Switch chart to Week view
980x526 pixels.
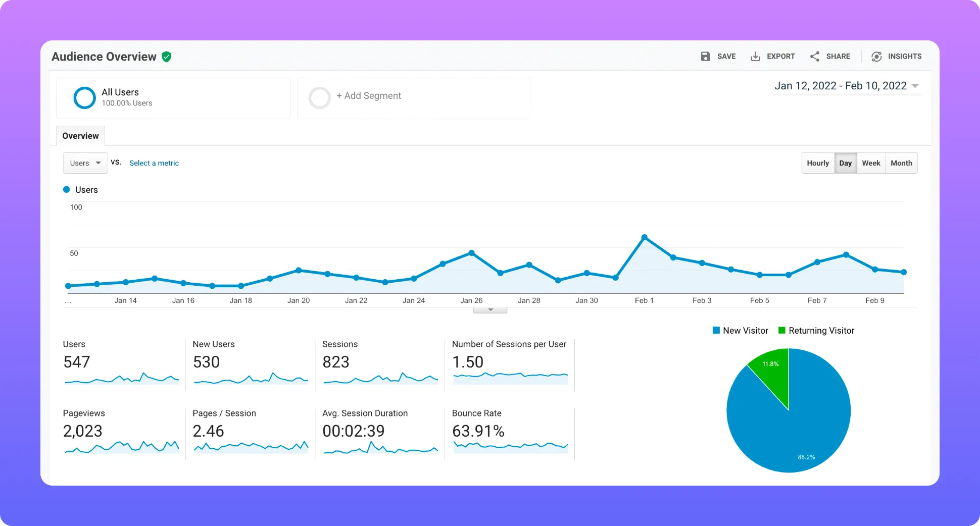tap(871, 163)
